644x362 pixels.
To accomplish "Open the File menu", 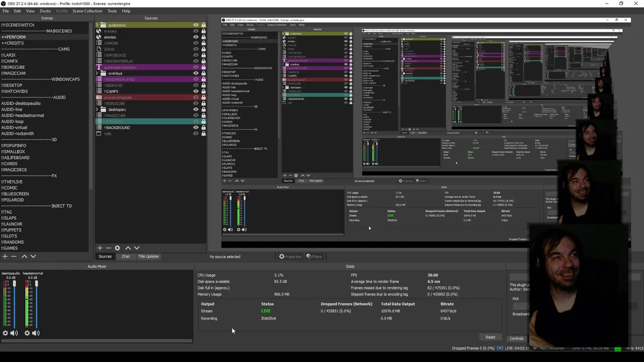I will 6,11.
